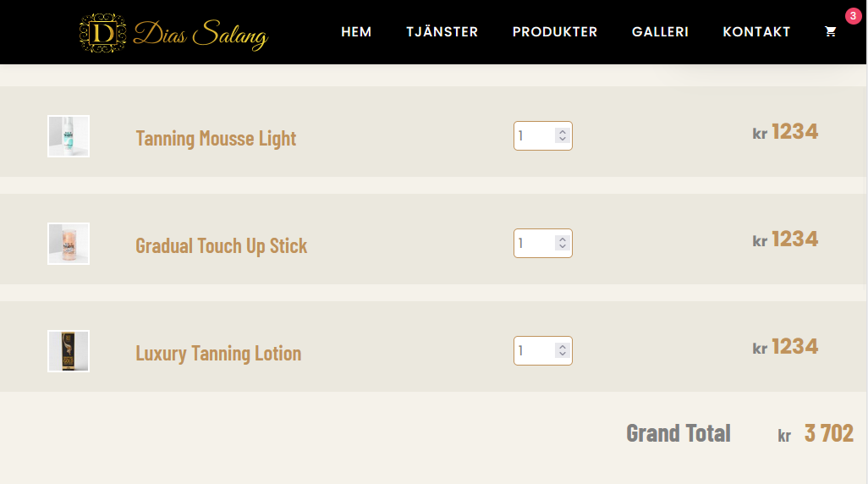868x484 pixels.
Task: Decrease Luxury Tanning Lotion quantity with stepper
Action: [x=563, y=355]
